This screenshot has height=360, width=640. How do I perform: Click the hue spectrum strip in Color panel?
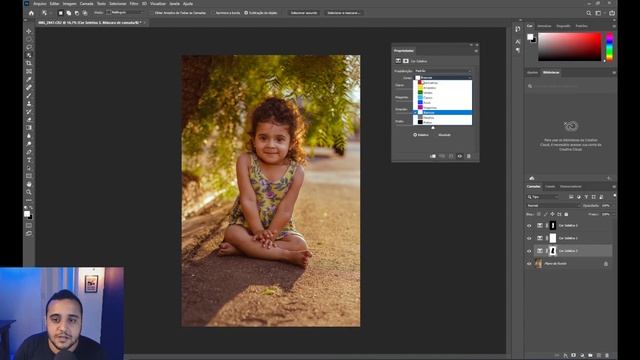coord(609,47)
